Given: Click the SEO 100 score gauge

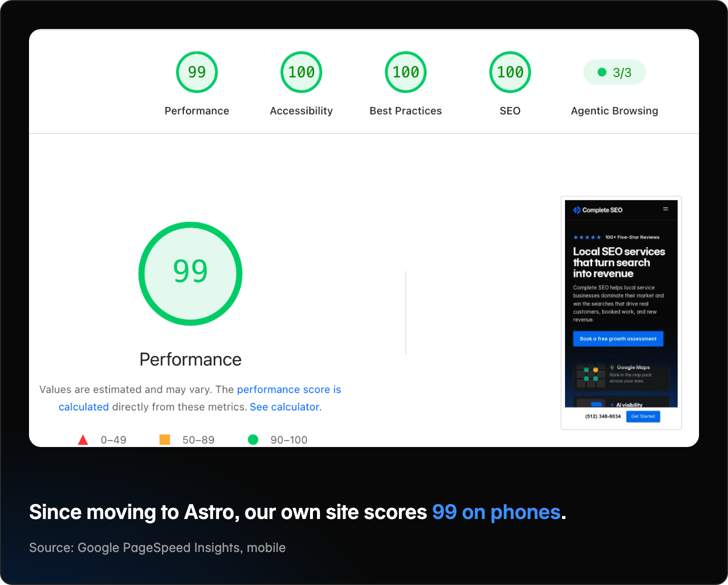Looking at the screenshot, I should (510, 72).
